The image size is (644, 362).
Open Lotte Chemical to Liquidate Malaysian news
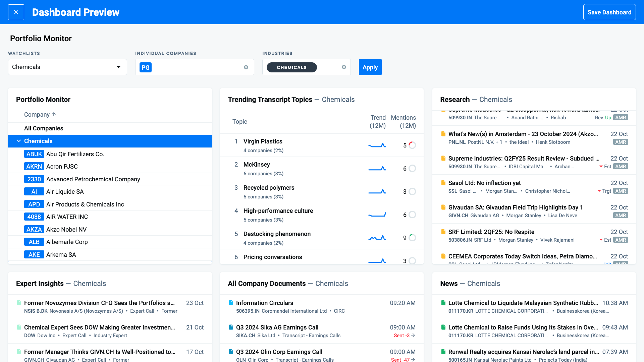pos(523,303)
